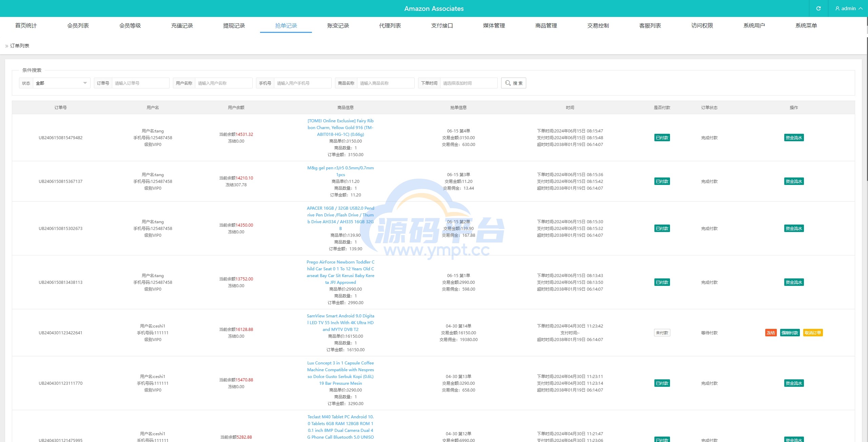Screen dimensions: 868x442
Task: Click 资金流水 for order UB2406150815302673
Action: [794, 228]
